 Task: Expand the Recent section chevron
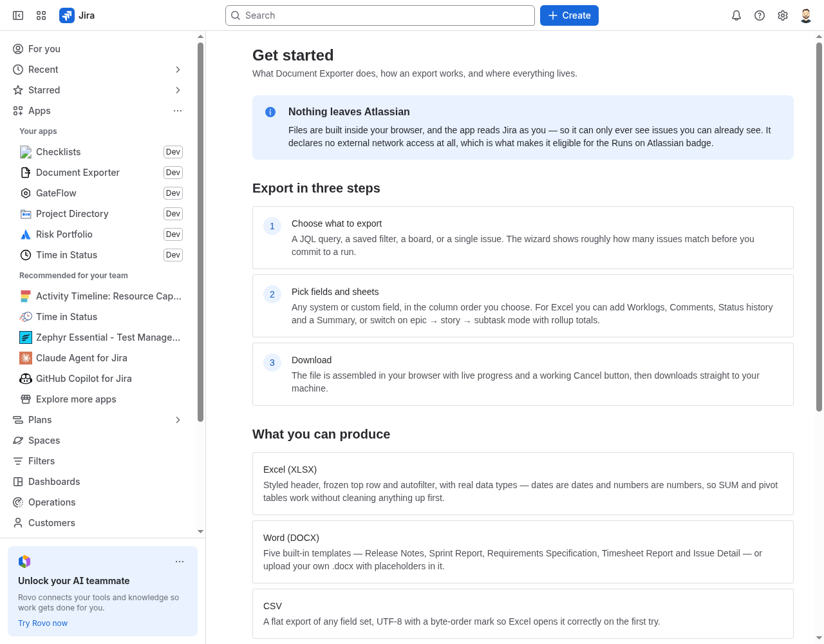(x=178, y=70)
